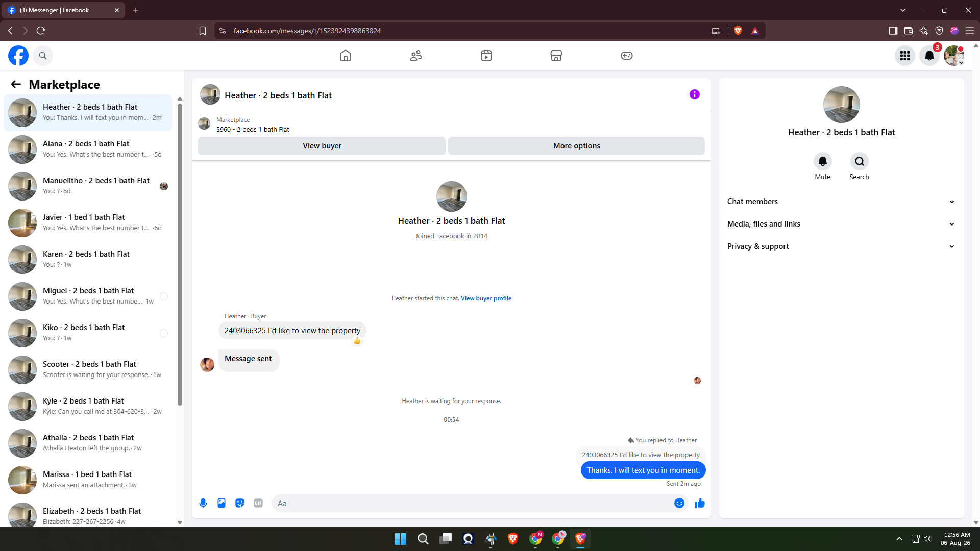Screen dimensions: 980x551
Task: Send a voice clip with the microphone icon
Action: point(203,503)
